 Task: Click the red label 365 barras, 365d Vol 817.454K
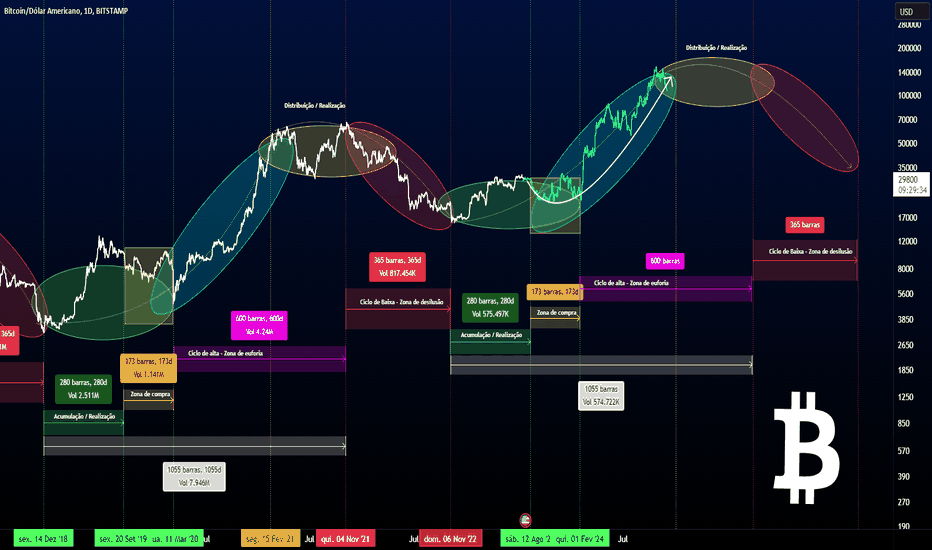pyautogui.click(x=397, y=266)
